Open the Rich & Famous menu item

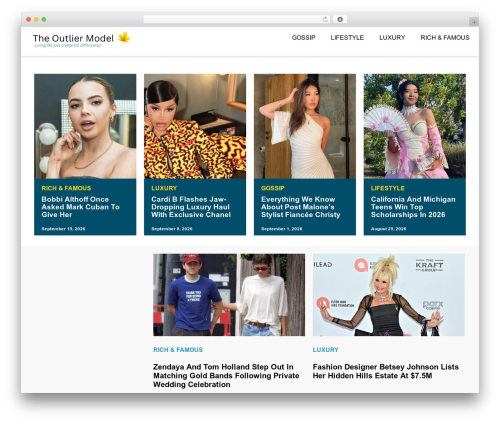[x=445, y=38]
